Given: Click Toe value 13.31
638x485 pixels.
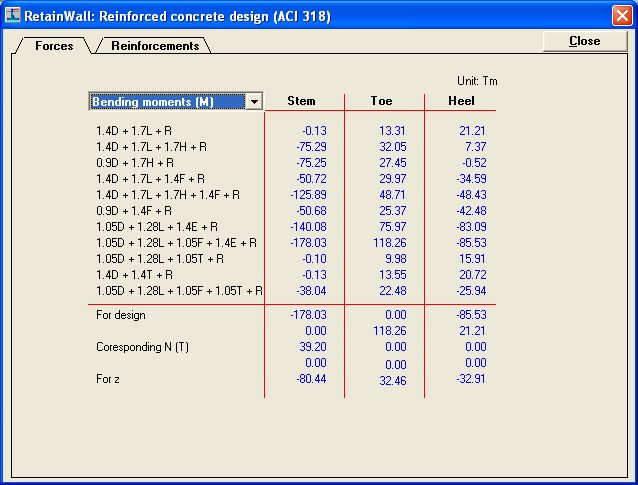Looking at the screenshot, I should tap(393, 131).
